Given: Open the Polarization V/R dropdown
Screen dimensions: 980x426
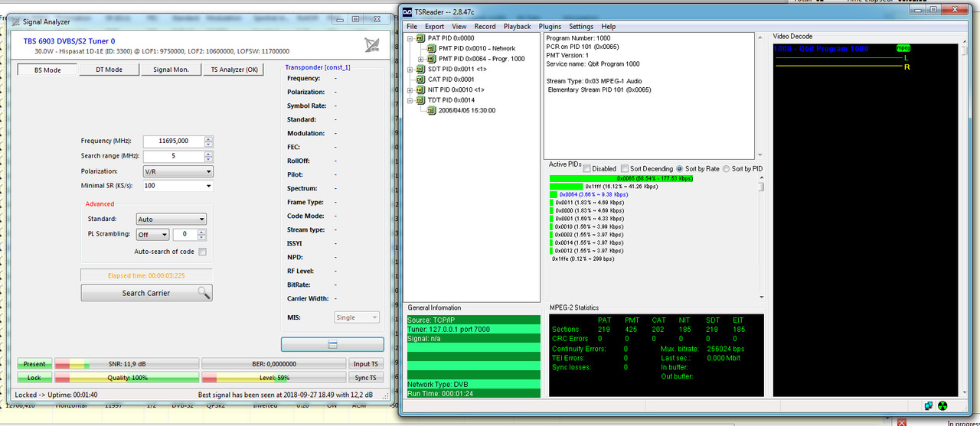Looking at the screenshot, I should (x=178, y=172).
